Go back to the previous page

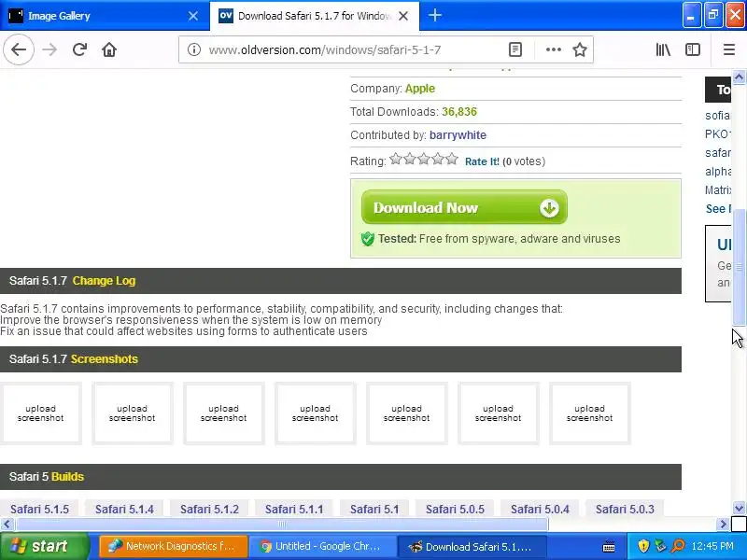[x=19, y=49]
